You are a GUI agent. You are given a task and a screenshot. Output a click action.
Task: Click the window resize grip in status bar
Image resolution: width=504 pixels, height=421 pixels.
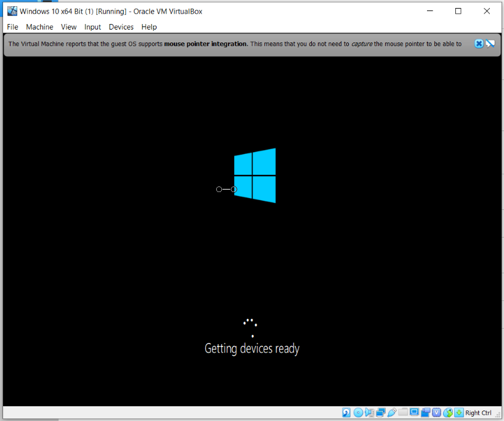(498, 415)
